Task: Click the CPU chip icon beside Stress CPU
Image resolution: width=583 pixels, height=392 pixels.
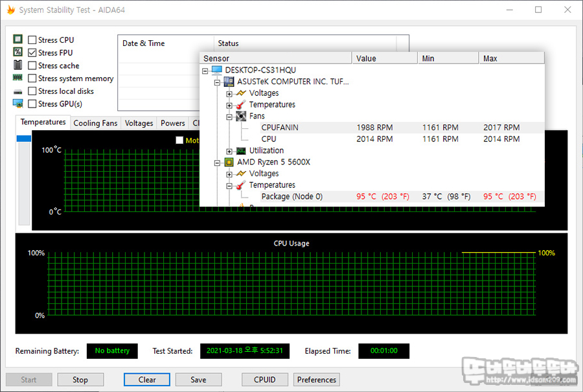Action: pos(18,39)
